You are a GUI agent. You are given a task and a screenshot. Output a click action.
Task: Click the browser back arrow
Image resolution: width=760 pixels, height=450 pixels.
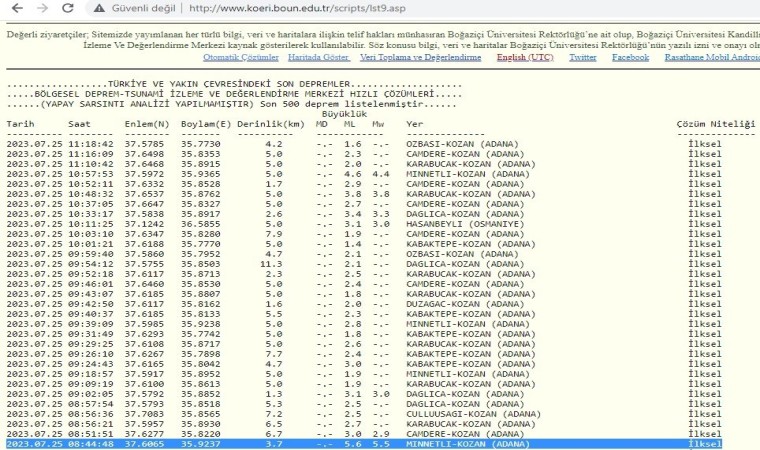pyautogui.click(x=13, y=9)
